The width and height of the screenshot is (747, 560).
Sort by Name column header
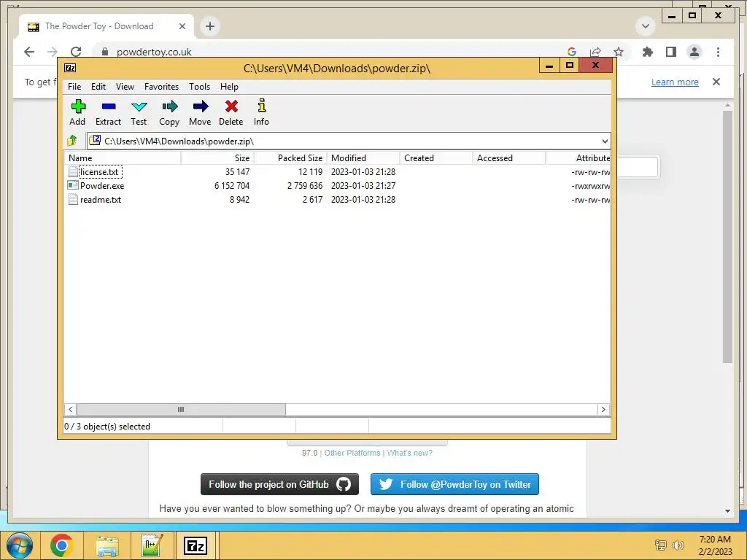tap(123, 158)
